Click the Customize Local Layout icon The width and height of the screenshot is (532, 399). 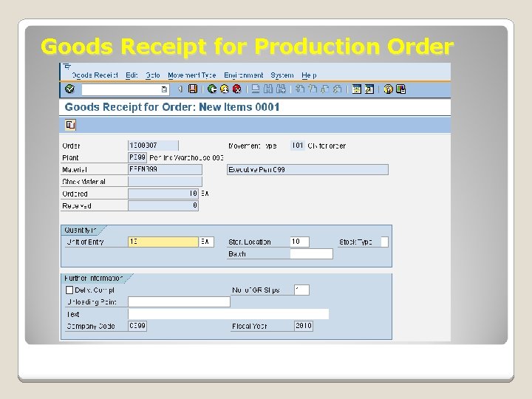[400, 89]
